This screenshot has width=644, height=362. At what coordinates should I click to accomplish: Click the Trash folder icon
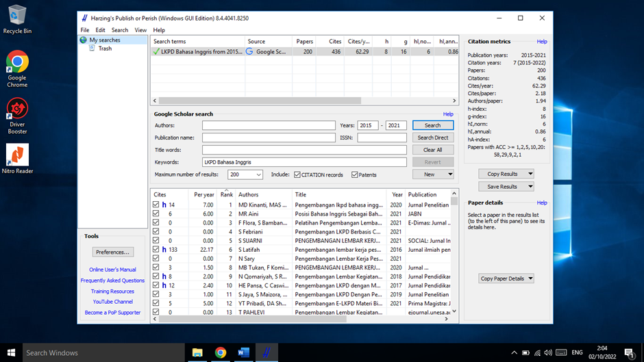point(92,49)
